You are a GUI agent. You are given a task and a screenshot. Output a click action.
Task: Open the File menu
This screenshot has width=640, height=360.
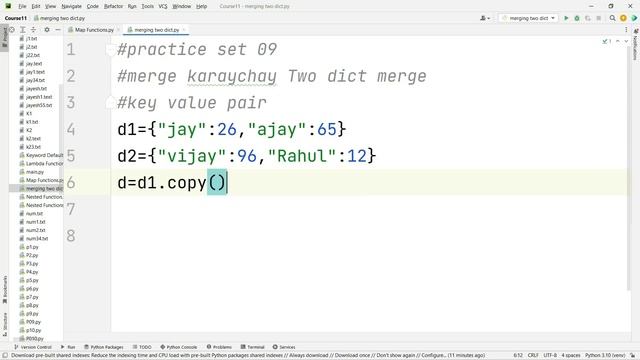[x=22, y=7]
